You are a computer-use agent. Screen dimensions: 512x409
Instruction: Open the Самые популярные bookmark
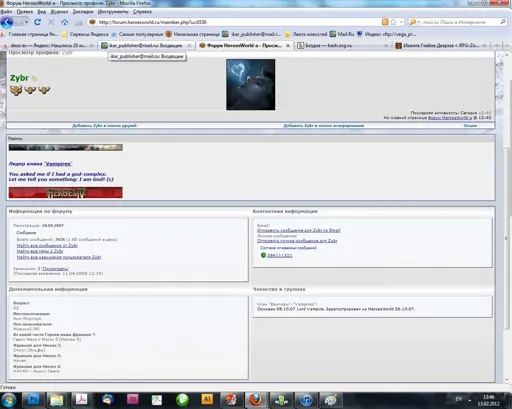pos(137,34)
